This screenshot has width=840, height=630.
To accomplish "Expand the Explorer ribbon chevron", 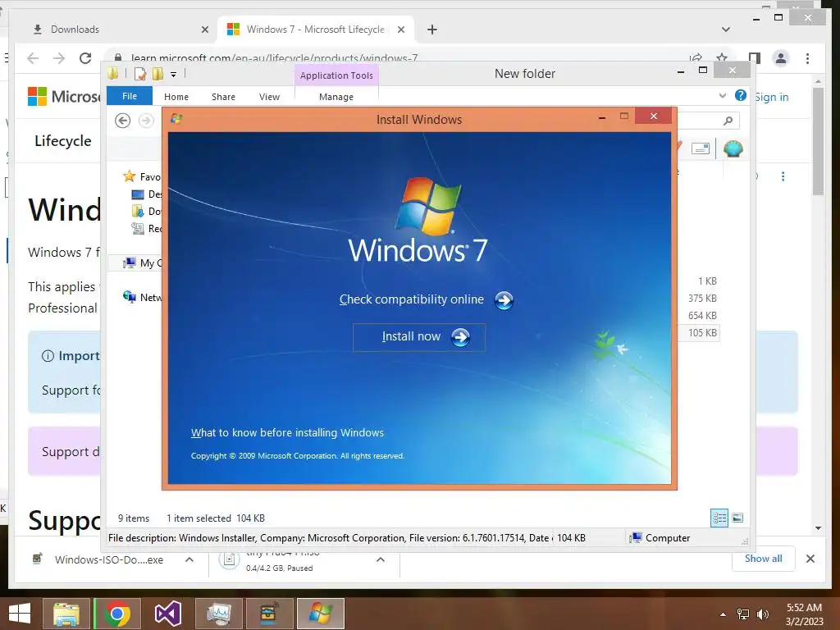I will (x=722, y=95).
